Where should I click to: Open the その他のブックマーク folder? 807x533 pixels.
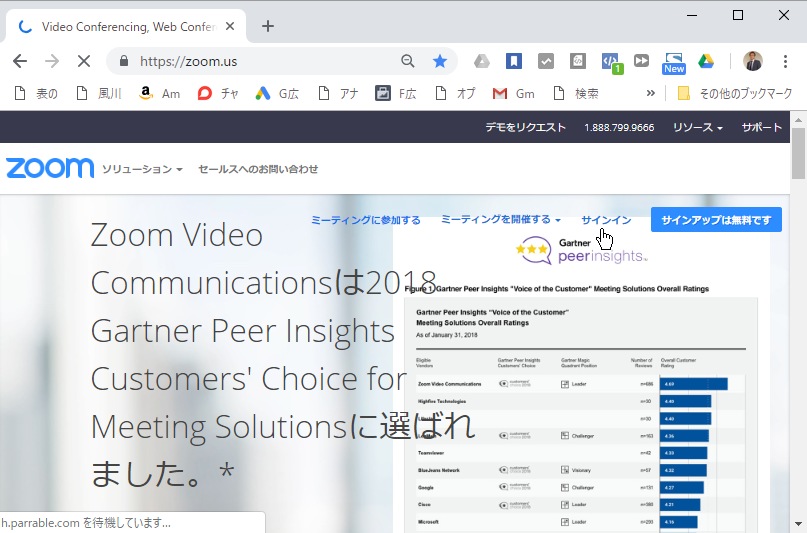tap(734, 94)
